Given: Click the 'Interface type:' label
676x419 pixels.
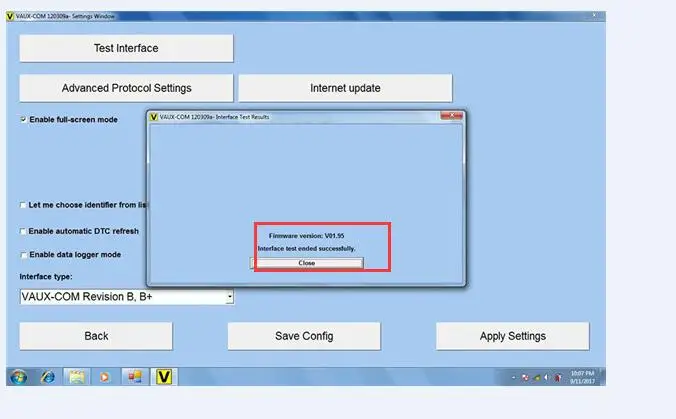Looking at the screenshot, I should [46, 277].
